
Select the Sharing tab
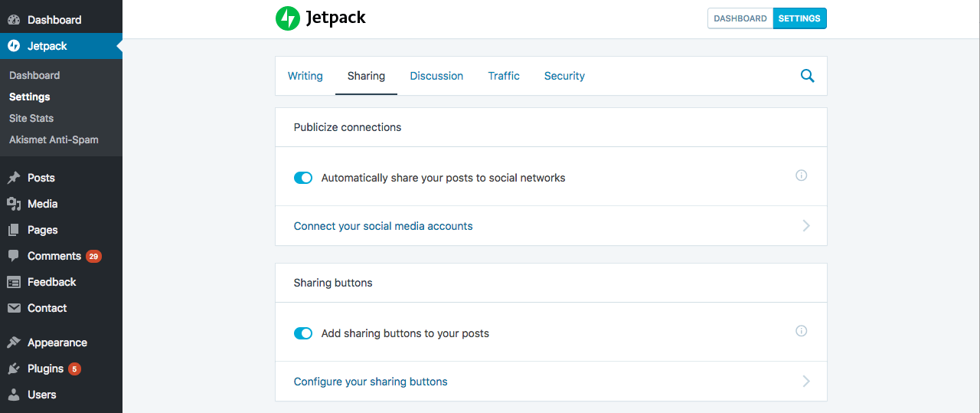[x=366, y=76]
